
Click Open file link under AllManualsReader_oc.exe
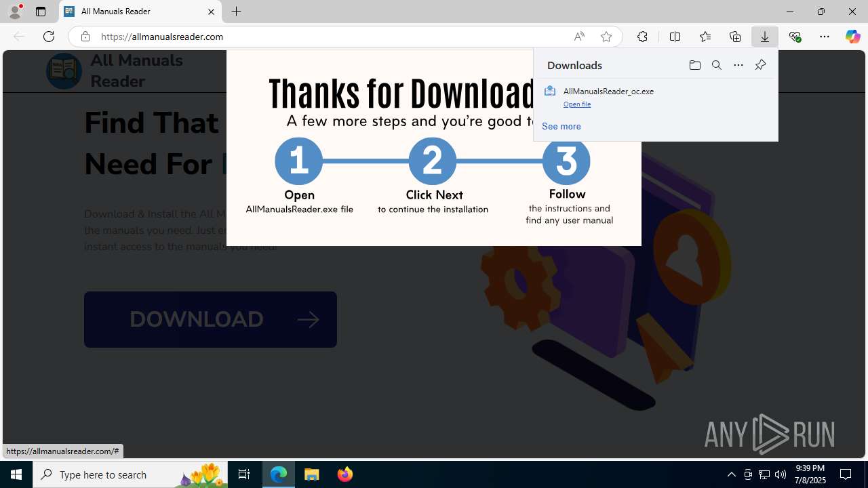pos(577,104)
